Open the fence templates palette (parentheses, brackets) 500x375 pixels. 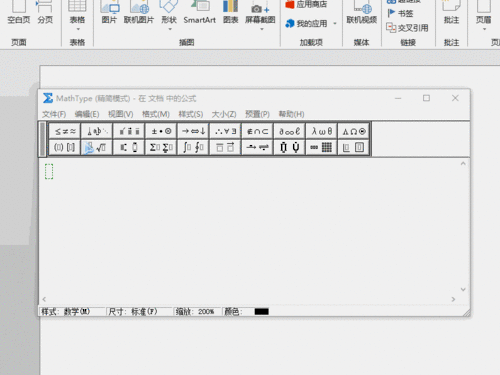(x=65, y=147)
